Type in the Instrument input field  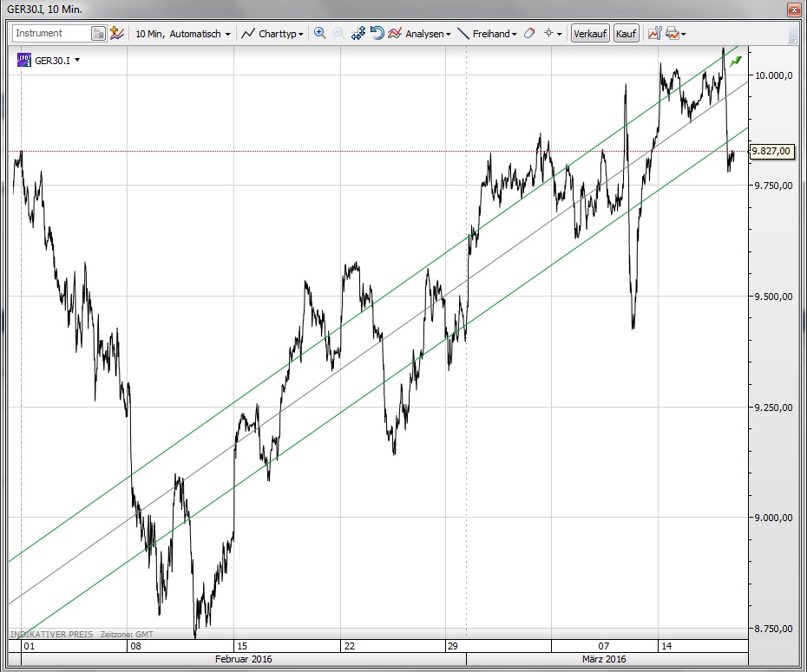coord(50,34)
